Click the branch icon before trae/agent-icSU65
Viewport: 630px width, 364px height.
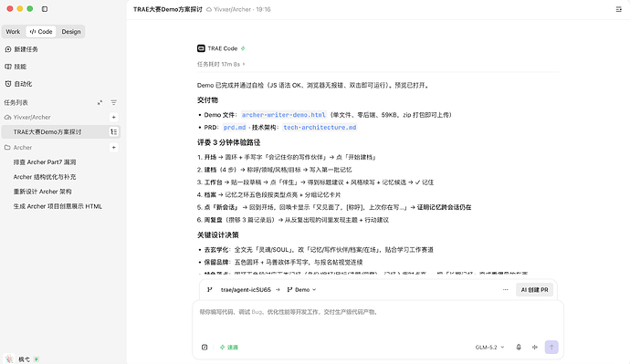click(209, 290)
